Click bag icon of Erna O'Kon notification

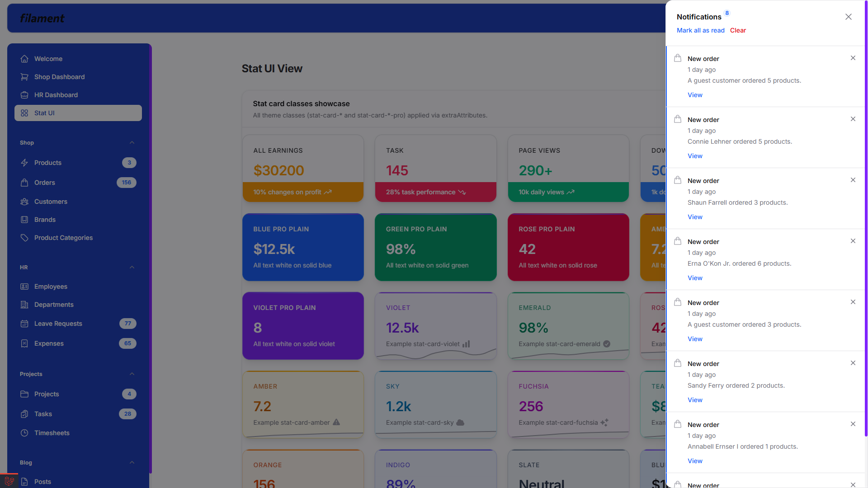[678, 241]
